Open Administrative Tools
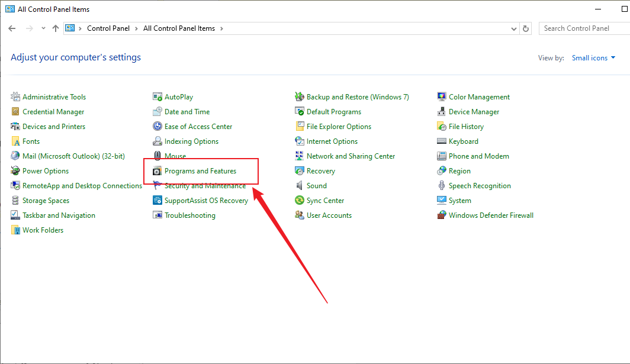 [x=54, y=96]
